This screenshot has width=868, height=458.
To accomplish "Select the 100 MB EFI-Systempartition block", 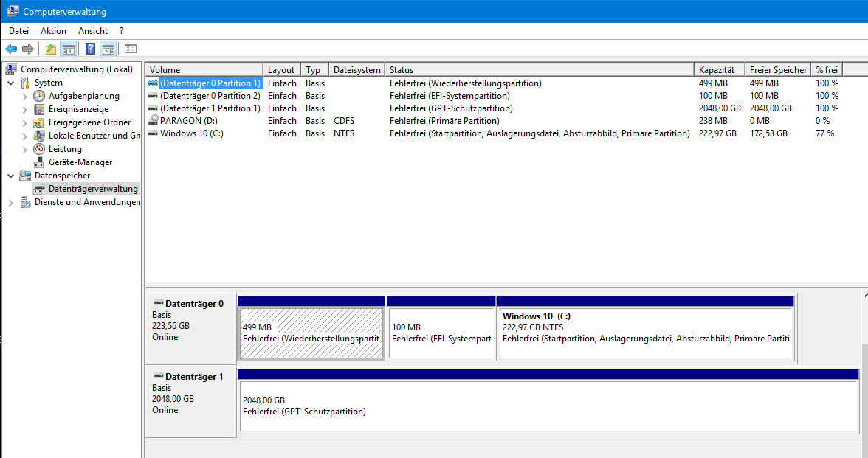I will 441,333.
